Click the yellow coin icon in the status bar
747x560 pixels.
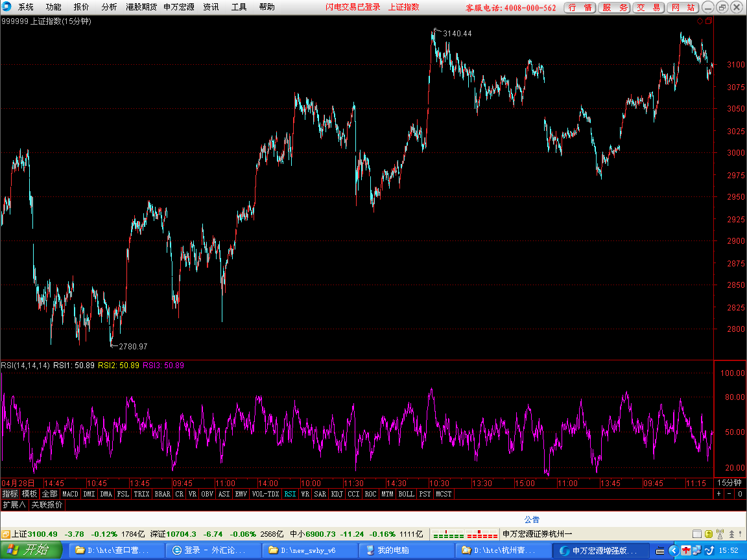(709, 534)
